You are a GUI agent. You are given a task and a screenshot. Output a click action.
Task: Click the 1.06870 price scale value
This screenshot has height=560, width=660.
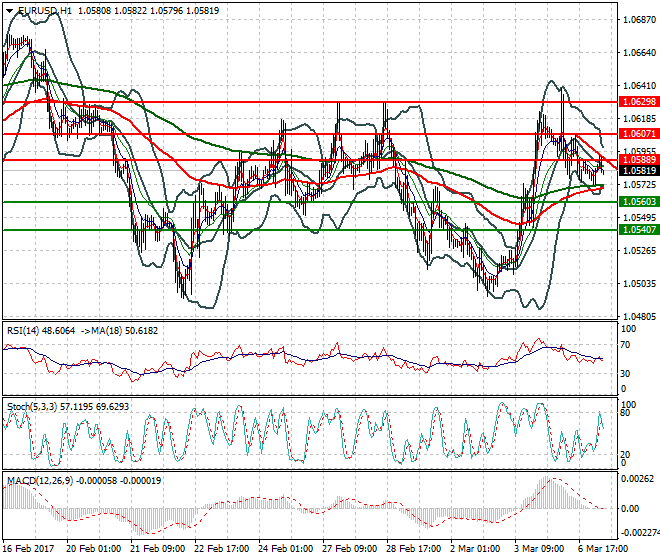(x=639, y=20)
